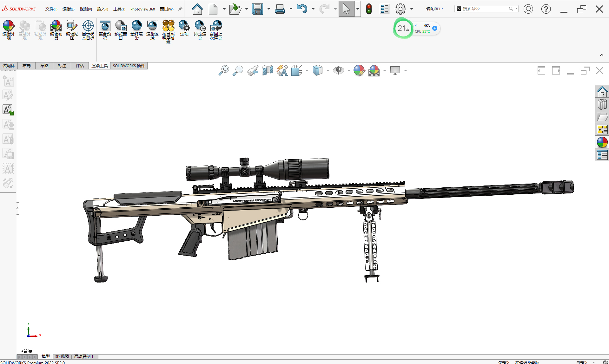Pin the menu bar with pushpin
This screenshot has height=364, width=609.
tap(180, 9)
